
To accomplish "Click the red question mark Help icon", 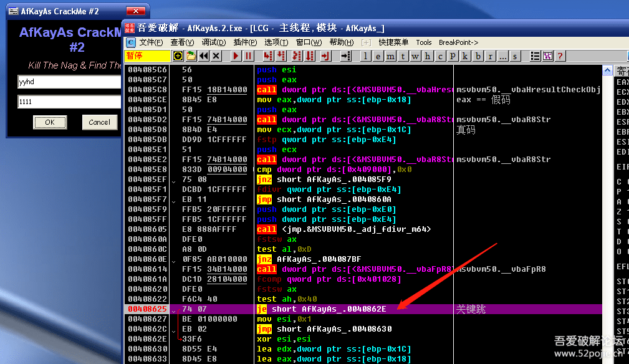I will click(560, 56).
